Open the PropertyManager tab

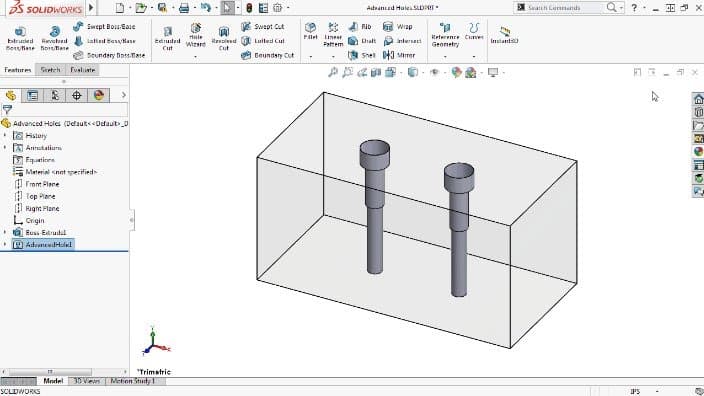[32, 95]
